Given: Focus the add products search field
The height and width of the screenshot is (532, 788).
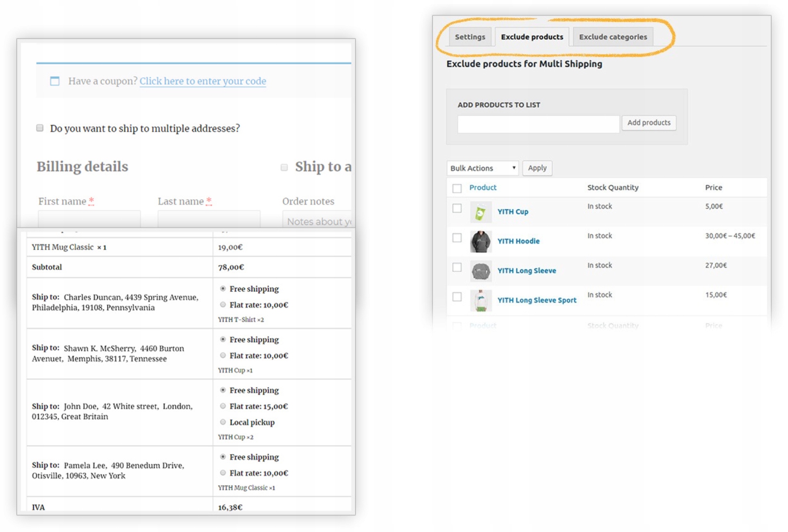Looking at the screenshot, I should pyautogui.click(x=538, y=124).
